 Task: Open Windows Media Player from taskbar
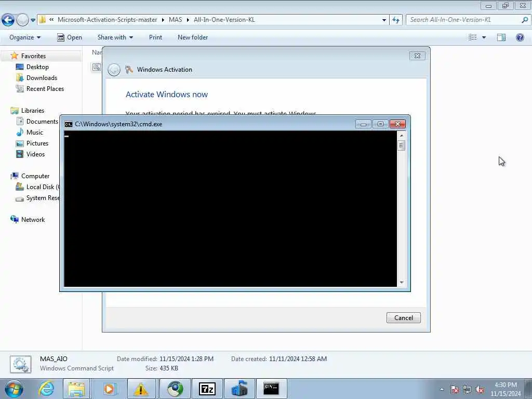[x=109, y=389]
